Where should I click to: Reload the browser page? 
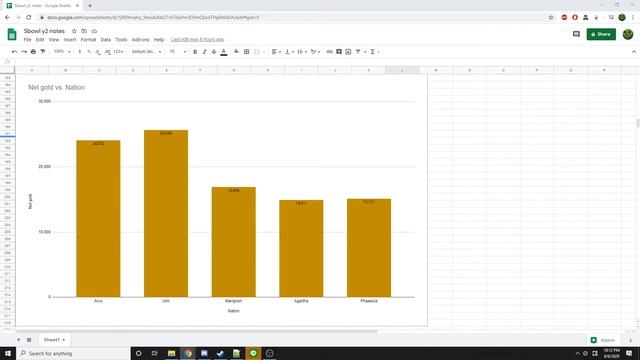[x=29, y=18]
